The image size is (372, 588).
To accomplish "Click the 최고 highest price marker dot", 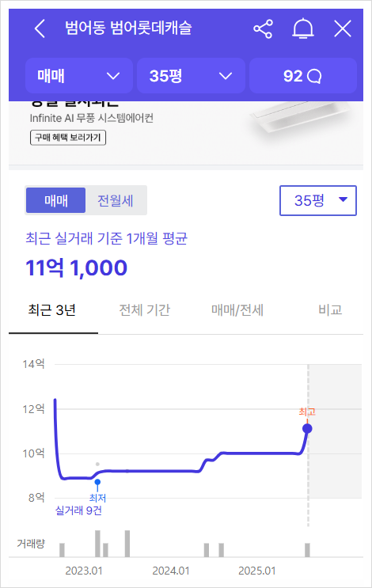I will pyautogui.click(x=307, y=428).
